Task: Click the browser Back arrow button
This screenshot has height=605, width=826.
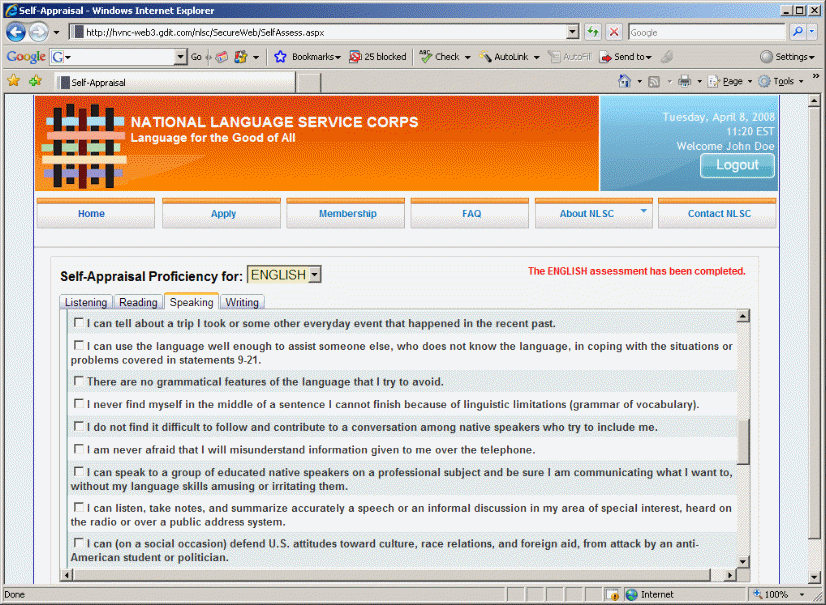Action: click(16, 32)
